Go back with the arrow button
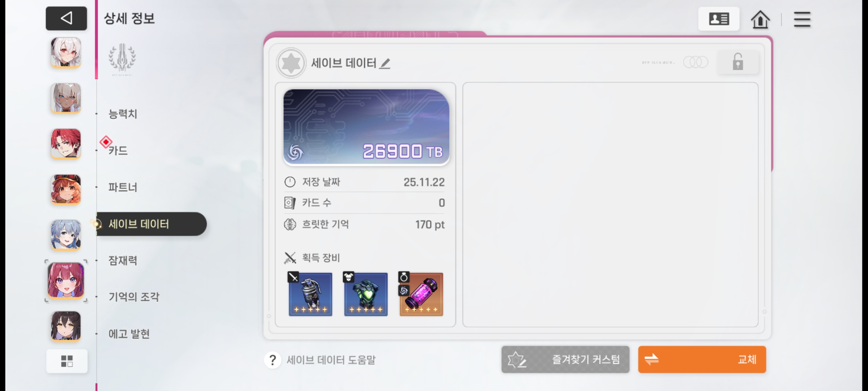Screen dimensions: 868x391 pyautogui.click(x=66, y=18)
